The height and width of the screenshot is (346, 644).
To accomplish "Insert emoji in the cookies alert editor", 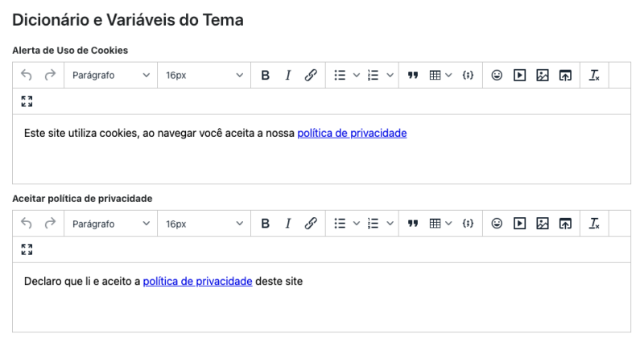I will (x=497, y=76).
